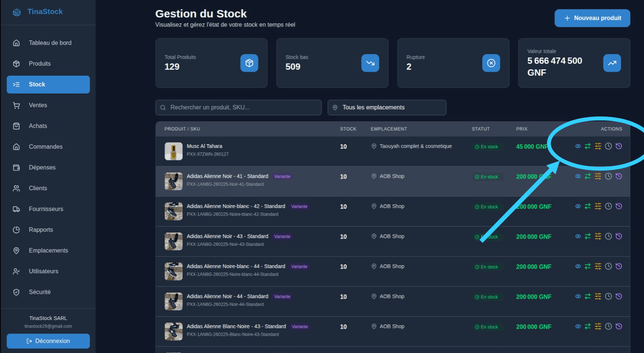This screenshot has width=644, height=353.
Task: Click the Stock bas trend-down icon
Action: pyautogui.click(x=370, y=63)
